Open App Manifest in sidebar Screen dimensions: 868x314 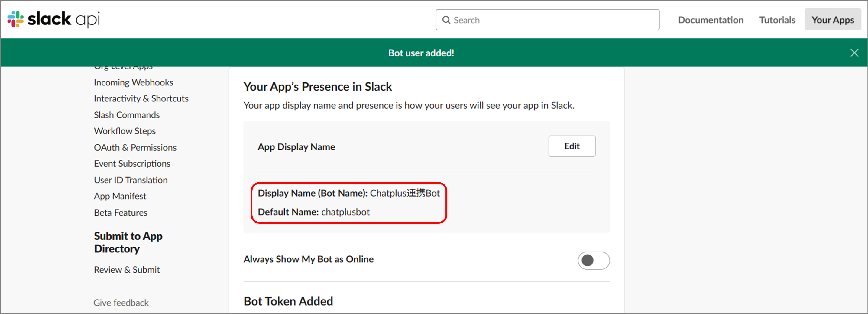point(120,196)
